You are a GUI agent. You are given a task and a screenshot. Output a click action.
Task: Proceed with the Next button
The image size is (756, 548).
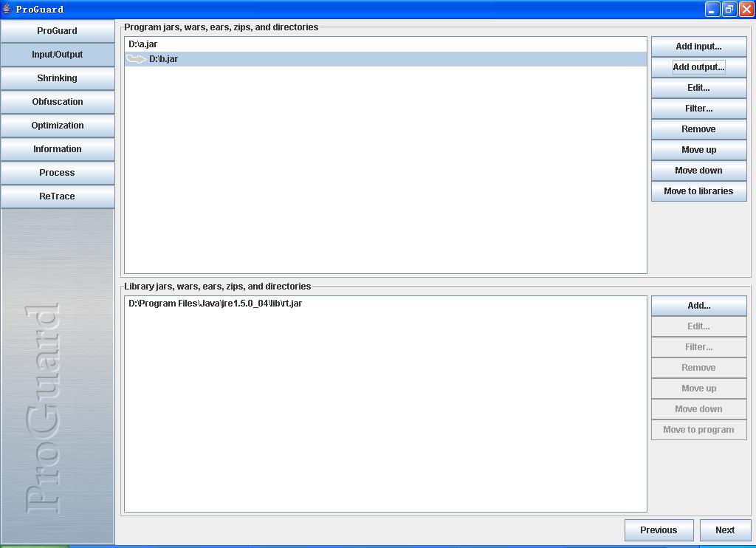click(x=725, y=530)
